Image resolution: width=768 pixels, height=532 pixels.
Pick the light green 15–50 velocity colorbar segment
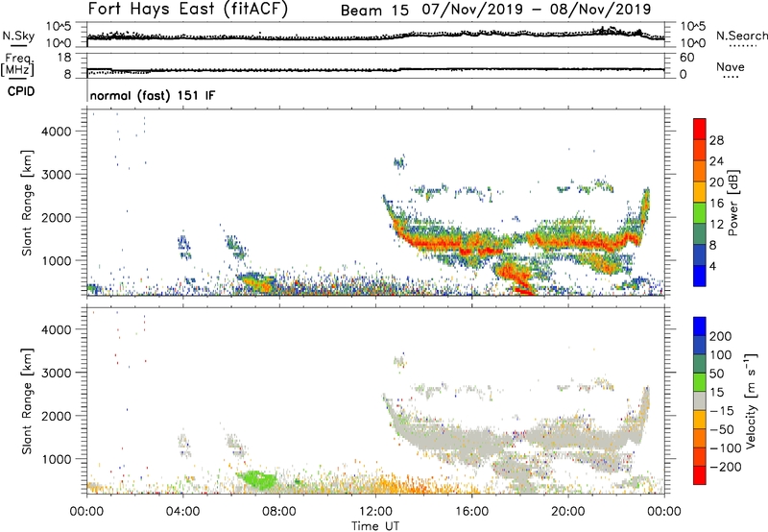tap(700, 382)
